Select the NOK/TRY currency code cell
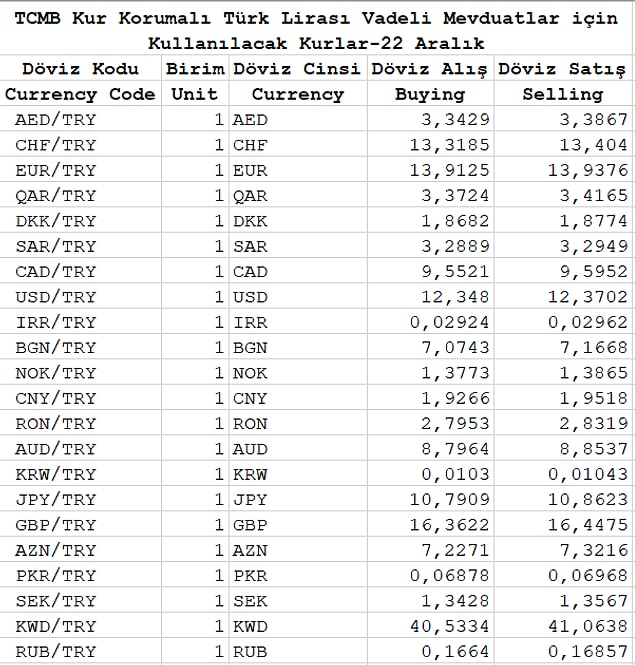Image resolution: width=635 pixels, height=665 pixels. [81, 373]
